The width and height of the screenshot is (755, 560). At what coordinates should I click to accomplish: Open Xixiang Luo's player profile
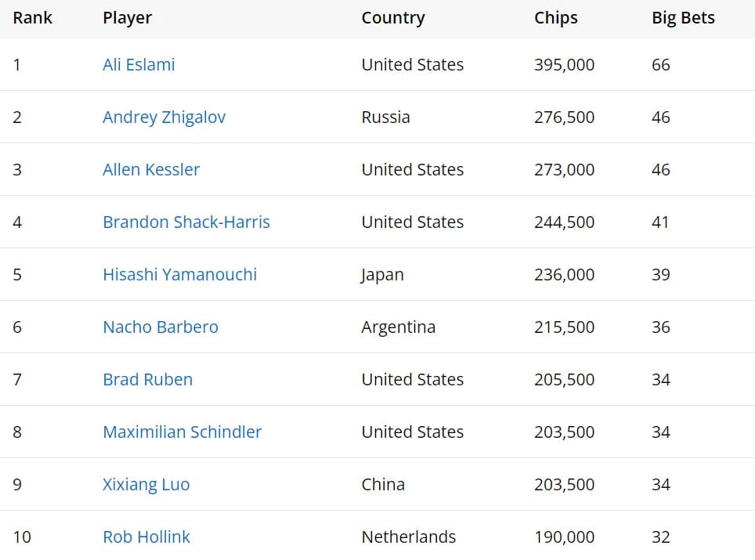146,484
